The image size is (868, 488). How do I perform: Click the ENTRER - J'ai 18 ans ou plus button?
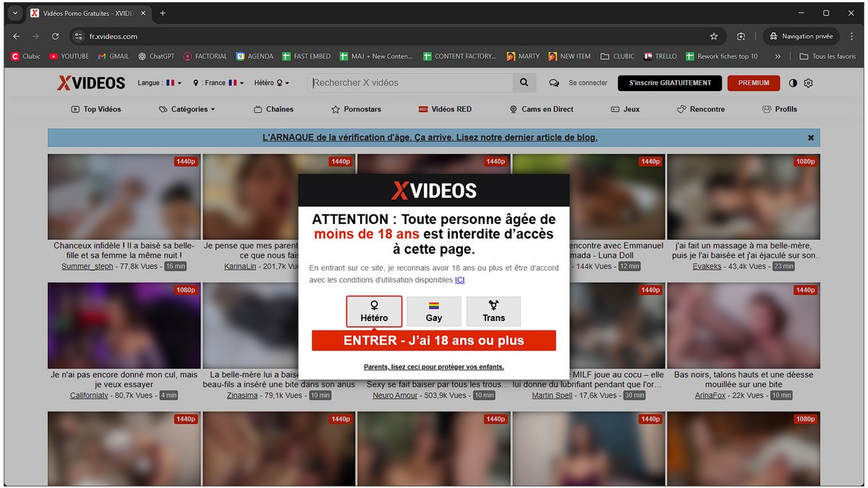point(434,341)
